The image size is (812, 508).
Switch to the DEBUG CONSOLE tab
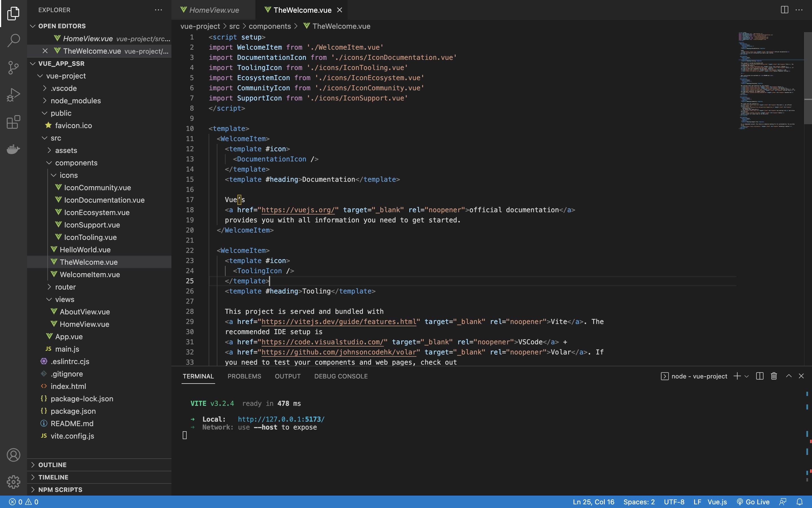point(341,376)
